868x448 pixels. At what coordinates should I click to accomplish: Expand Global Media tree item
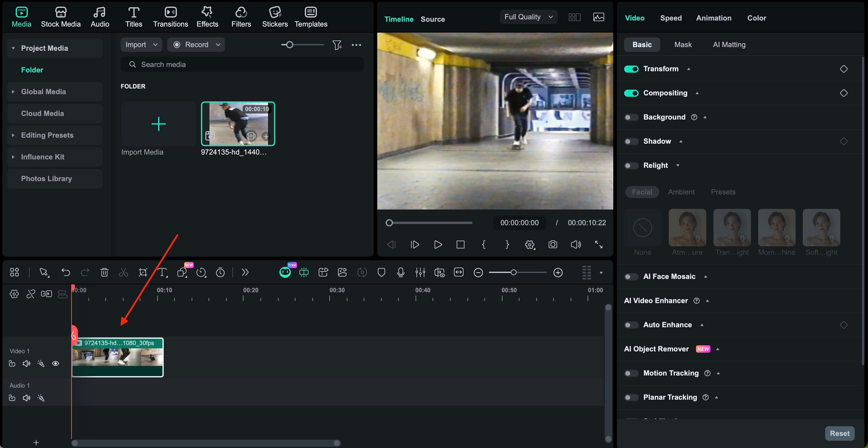click(13, 92)
